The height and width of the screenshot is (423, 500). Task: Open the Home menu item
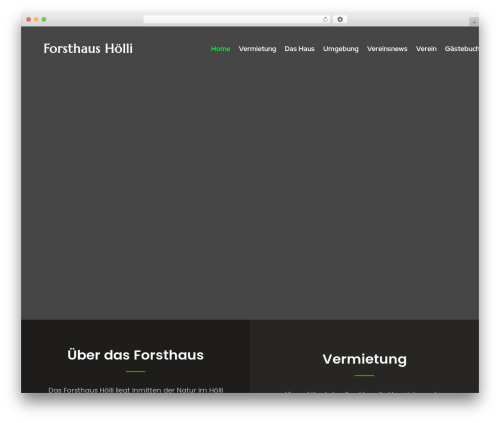click(x=220, y=49)
